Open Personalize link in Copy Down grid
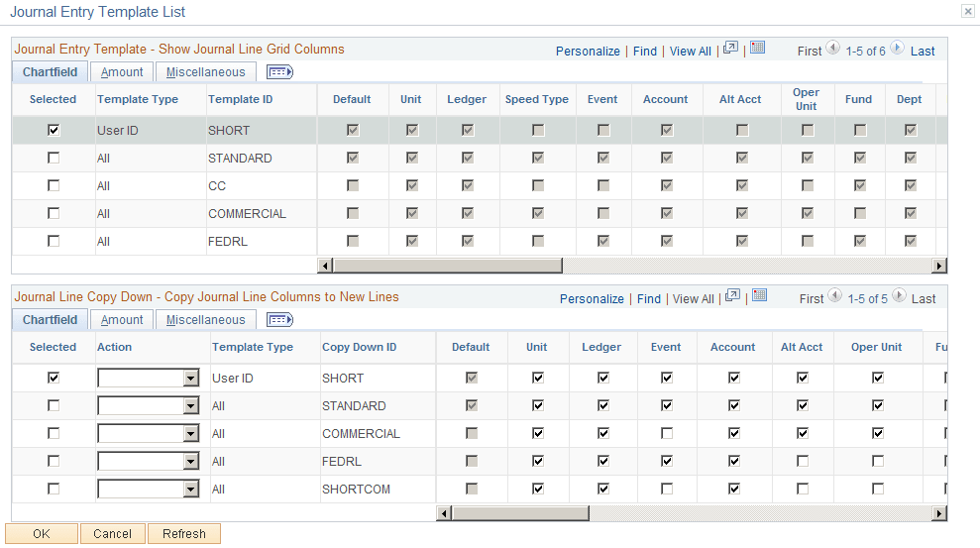 [x=592, y=298]
